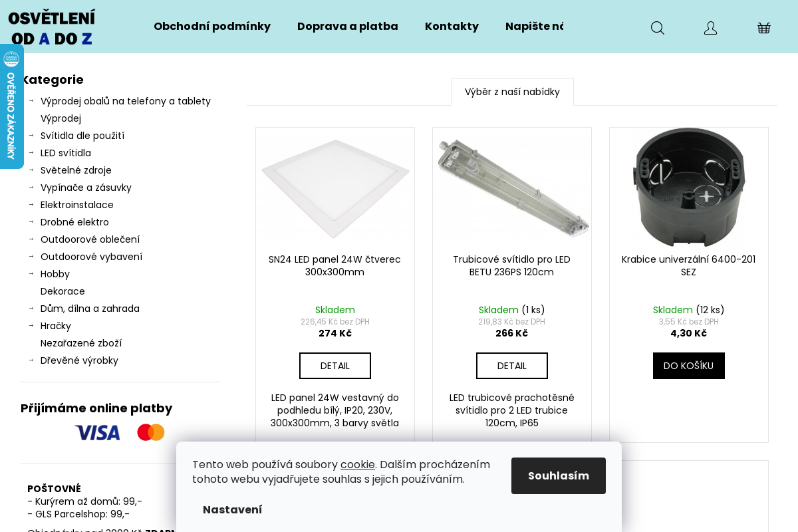Screen dimensions: 798x532
Task: Open the search magnifier icon
Action: click(658, 28)
